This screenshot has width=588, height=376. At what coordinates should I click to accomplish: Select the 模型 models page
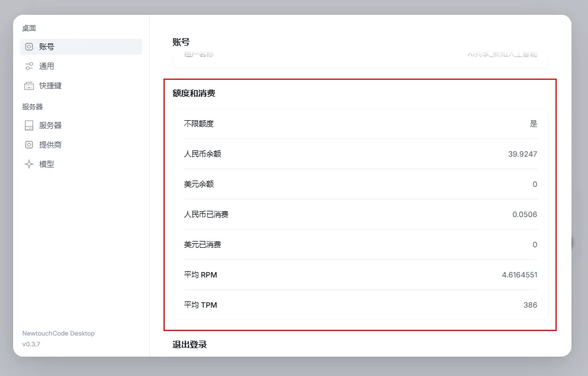click(x=81, y=164)
